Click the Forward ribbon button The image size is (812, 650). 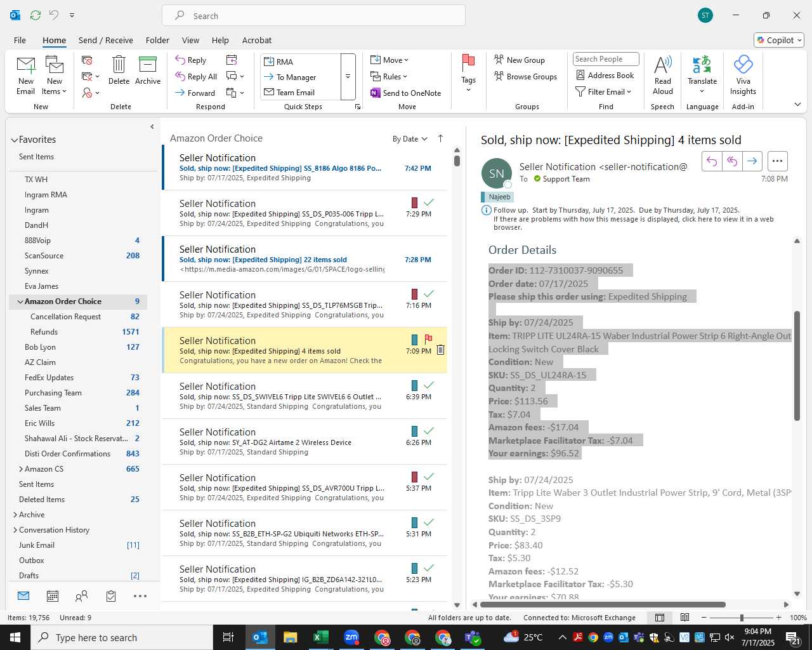point(195,93)
